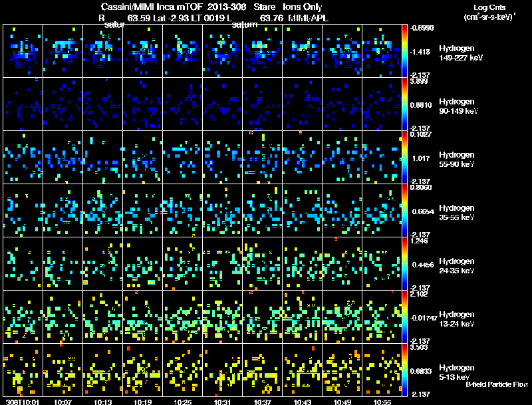Click the '-0.6990' color bar value
This screenshot has width=532, height=405.
(422, 28)
